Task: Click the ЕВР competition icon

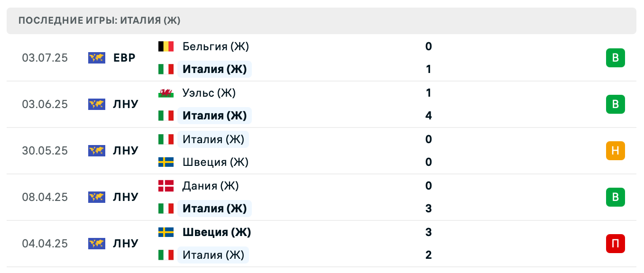Action: click(x=97, y=58)
